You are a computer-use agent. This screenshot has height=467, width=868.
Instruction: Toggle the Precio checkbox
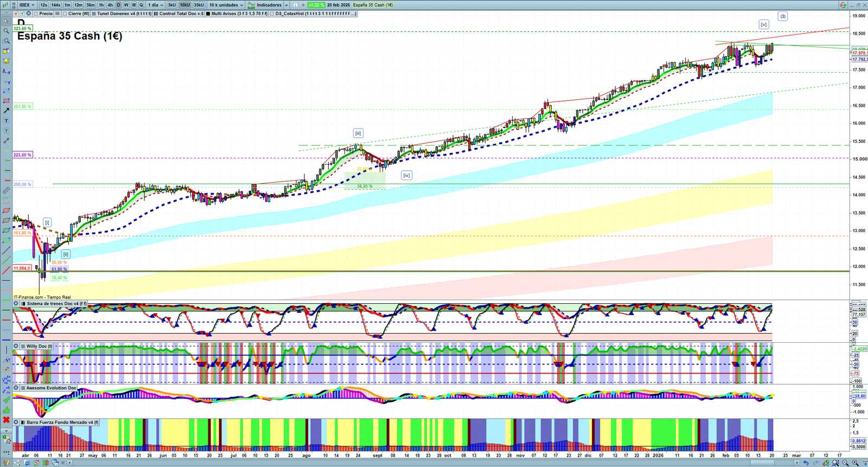[36, 14]
